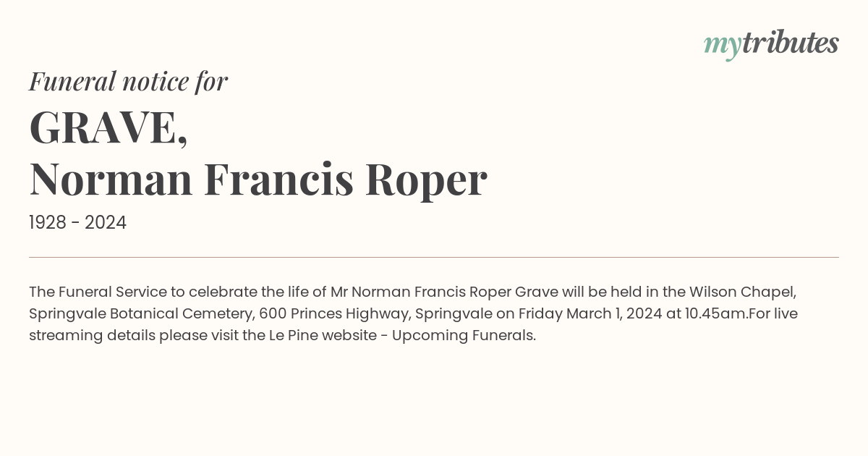This screenshot has height=456, width=868.
Task: Click the green "my" part of logo
Action: coord(723,46)
